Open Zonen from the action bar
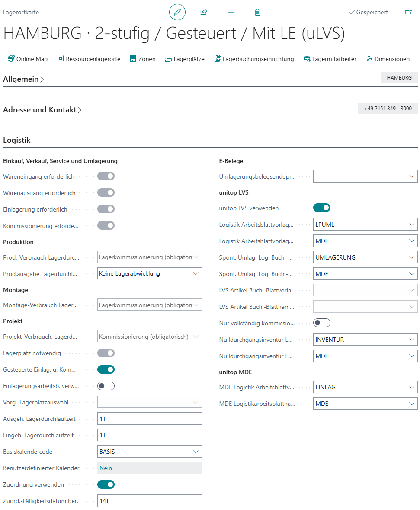The height and width of the screenshot is (510, 420). (x=143, y=59)
